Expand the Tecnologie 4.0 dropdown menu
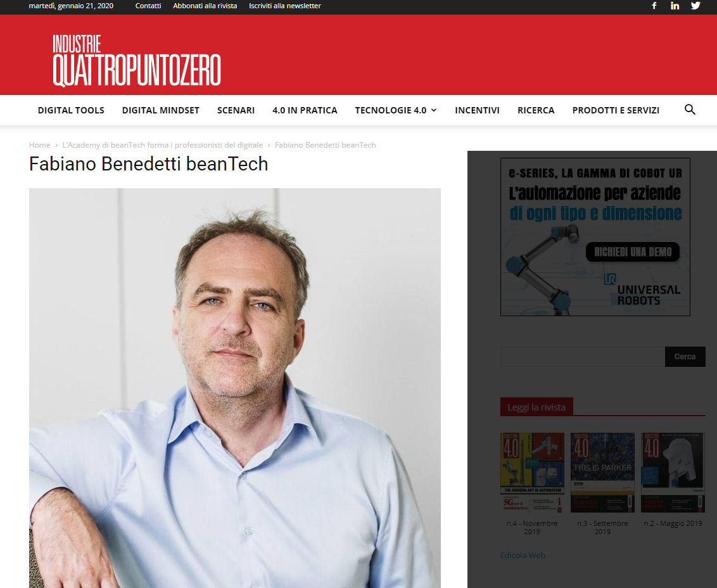Screen dimensions: 717x588 click(x=395, y=110)
